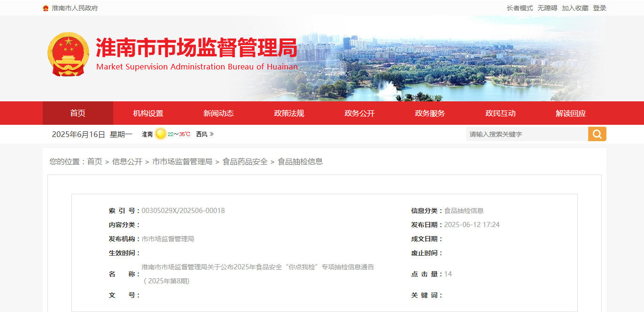Image resolution: width=644 pixels, height=312 pixels.
Task: Focus the search keyword input field
Action: pos(527,134)
